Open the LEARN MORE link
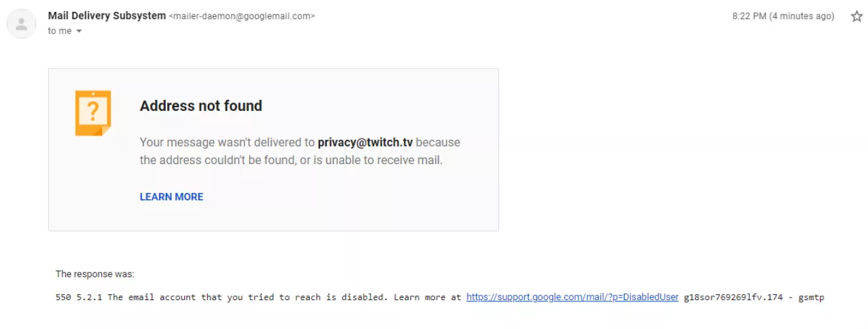 coord(171,197)
